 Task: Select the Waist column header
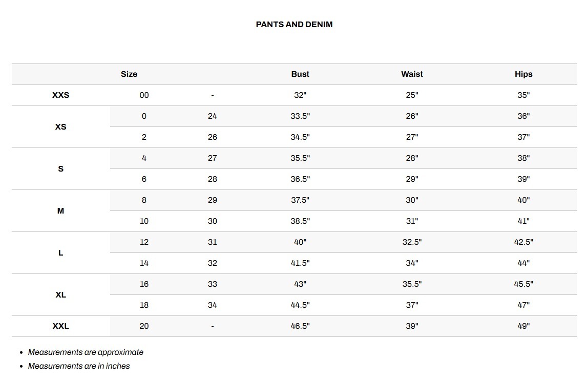point(412,74)
